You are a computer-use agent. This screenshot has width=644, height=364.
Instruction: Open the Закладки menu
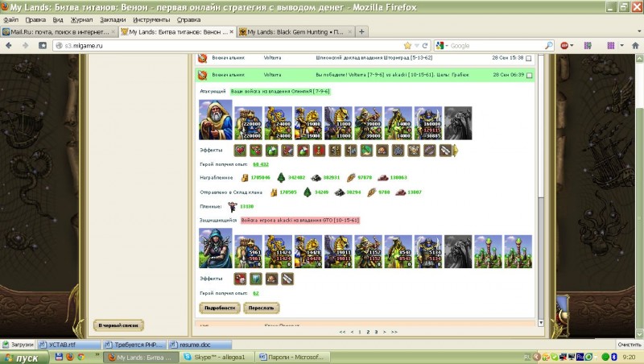click(113, 18)
